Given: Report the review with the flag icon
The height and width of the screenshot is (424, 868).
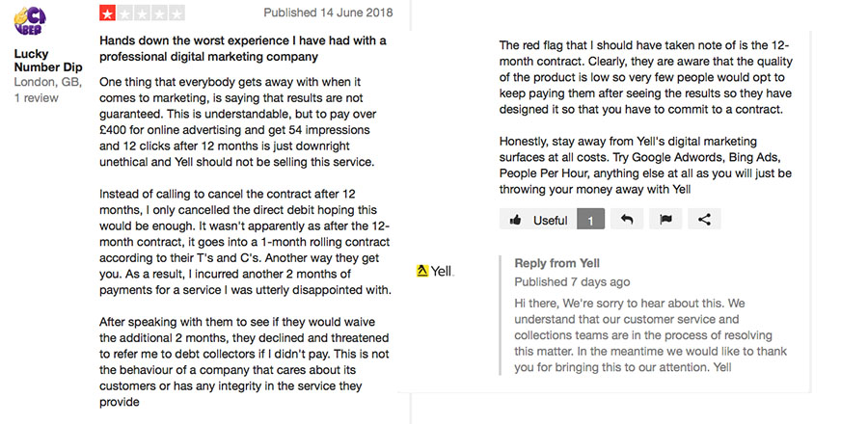Looking at the screenshot, I should pyautogui.click(x=665, y=219).
